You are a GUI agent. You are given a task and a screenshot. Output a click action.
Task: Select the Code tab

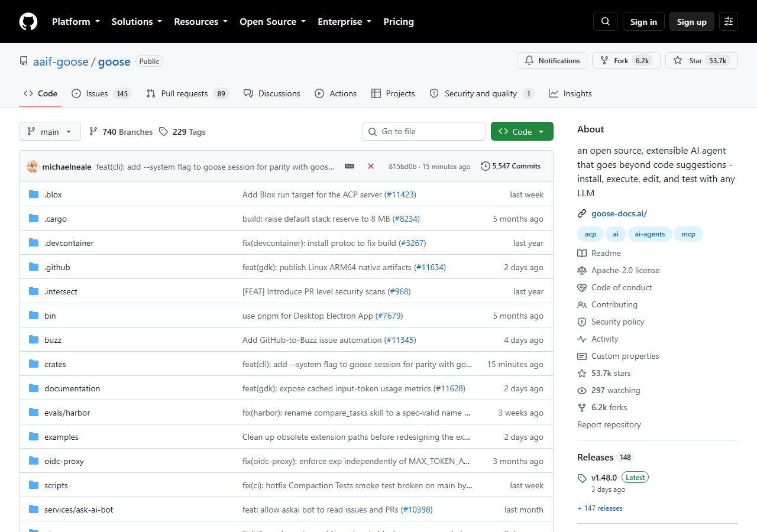click(40, 93)
